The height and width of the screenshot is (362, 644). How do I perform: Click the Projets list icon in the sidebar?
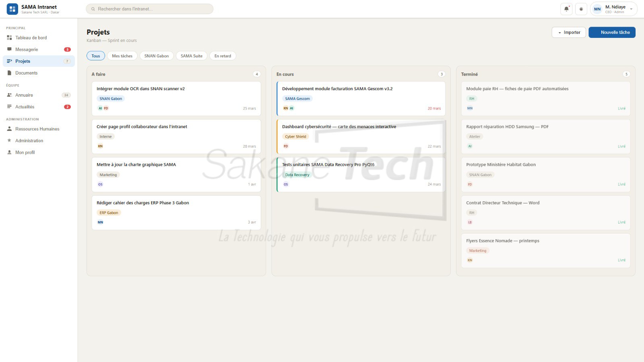pos(9,61)
